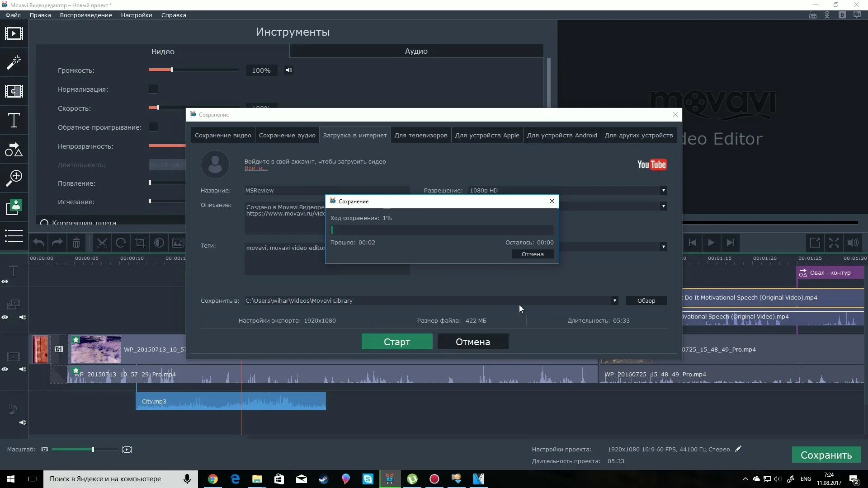
Task: Toggle visibility of the overlay track
Action: 5,317
